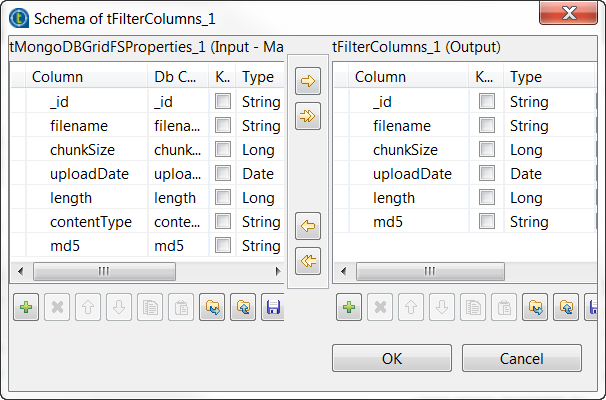606x400 pixels.
Task: Toggle the Key checkbox for filename in input table
Action: 223,126
